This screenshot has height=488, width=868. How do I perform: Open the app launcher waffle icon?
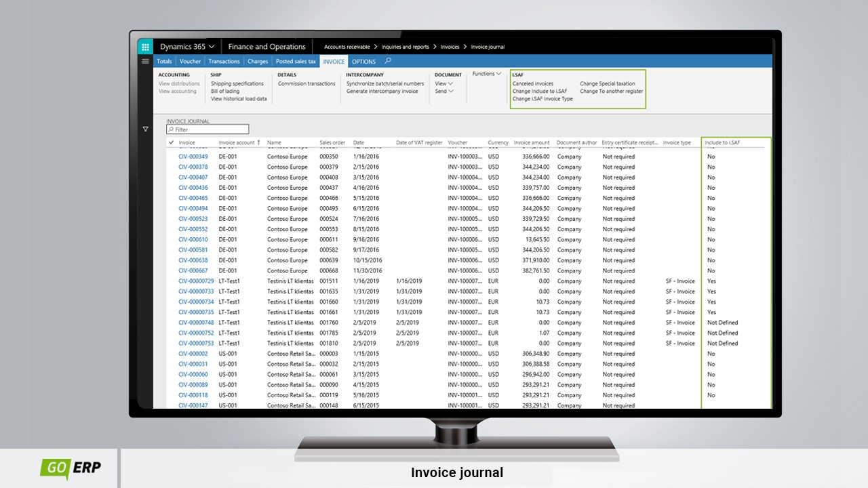click(x=145, y=47)
